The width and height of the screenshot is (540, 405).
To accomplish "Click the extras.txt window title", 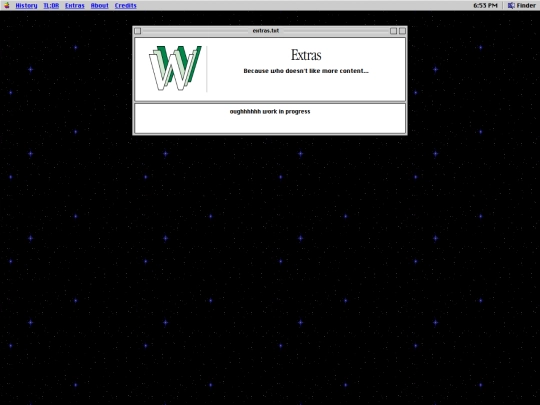I will pyautogui.click(x=266, y=31).
